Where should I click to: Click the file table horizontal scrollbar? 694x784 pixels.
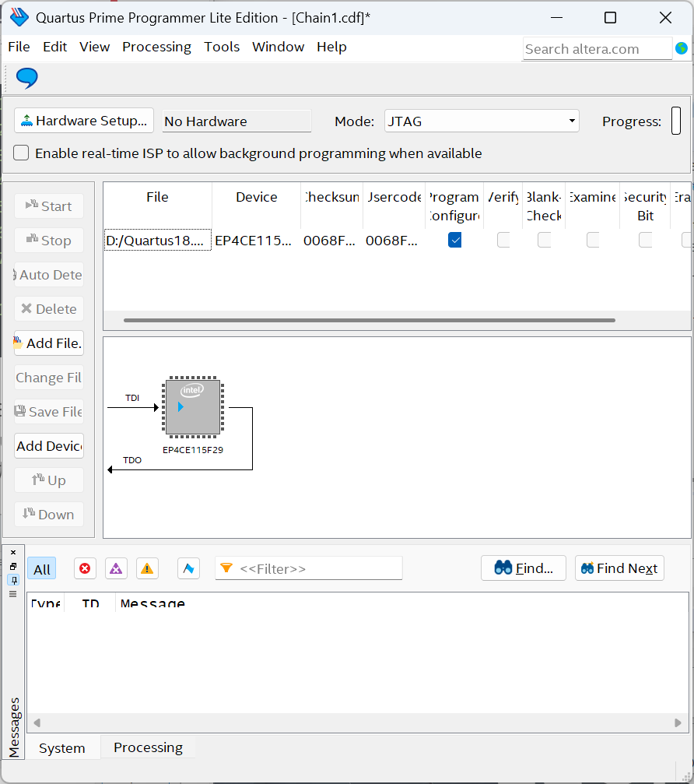370,320
